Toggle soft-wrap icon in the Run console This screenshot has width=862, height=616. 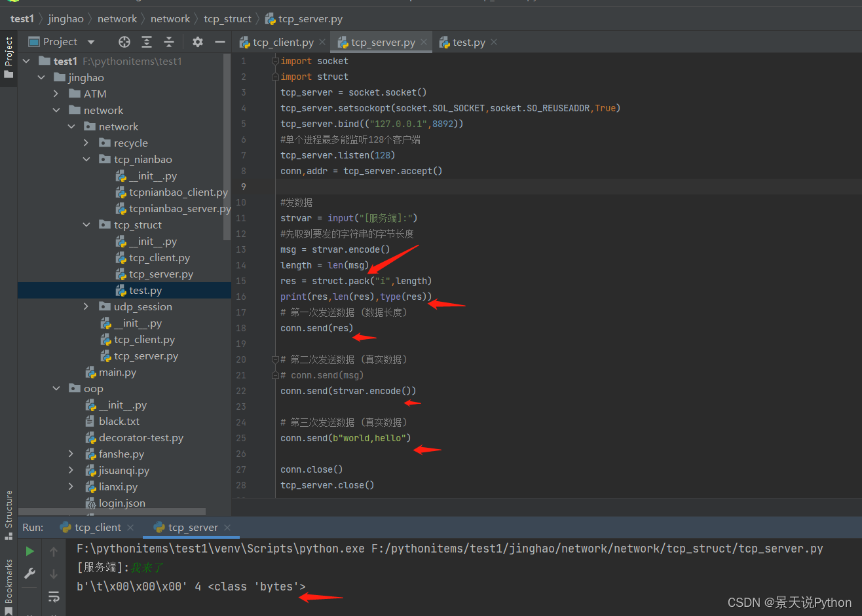pyautogui.click(x=54, y=596)
